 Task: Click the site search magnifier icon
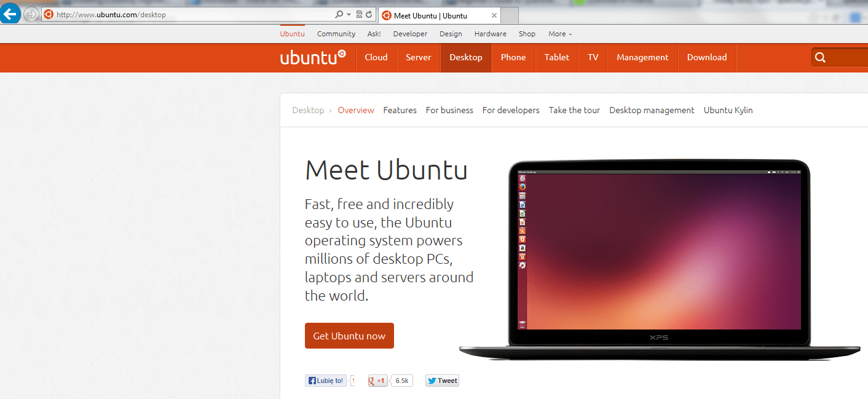(x=820, y=58)
